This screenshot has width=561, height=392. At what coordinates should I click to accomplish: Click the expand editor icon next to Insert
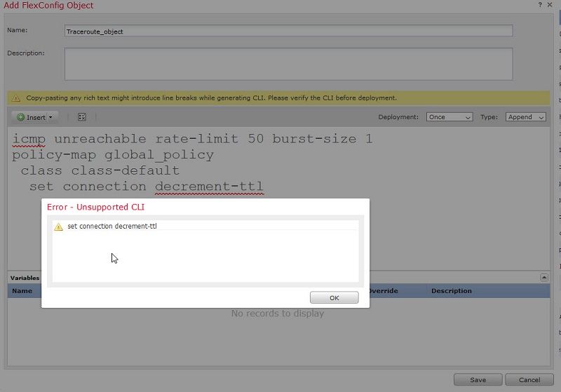tap(82, 117)
